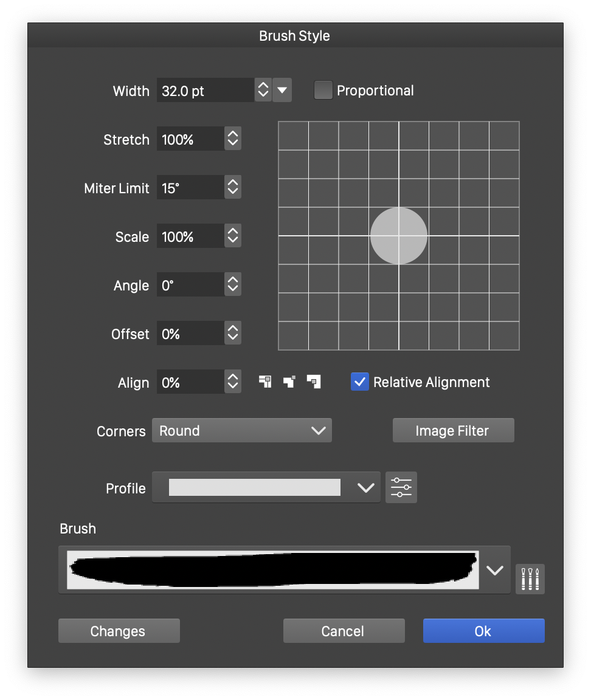Screen dimensions: 591x700
Task: Click the Changes button
Action: [x=119, y=631]
